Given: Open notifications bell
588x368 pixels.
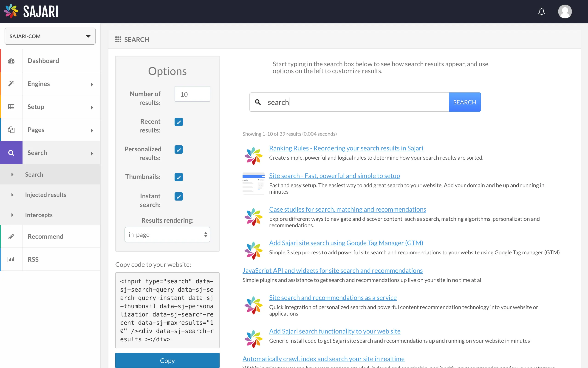Looking at the screenshot, I should (541, 11).
